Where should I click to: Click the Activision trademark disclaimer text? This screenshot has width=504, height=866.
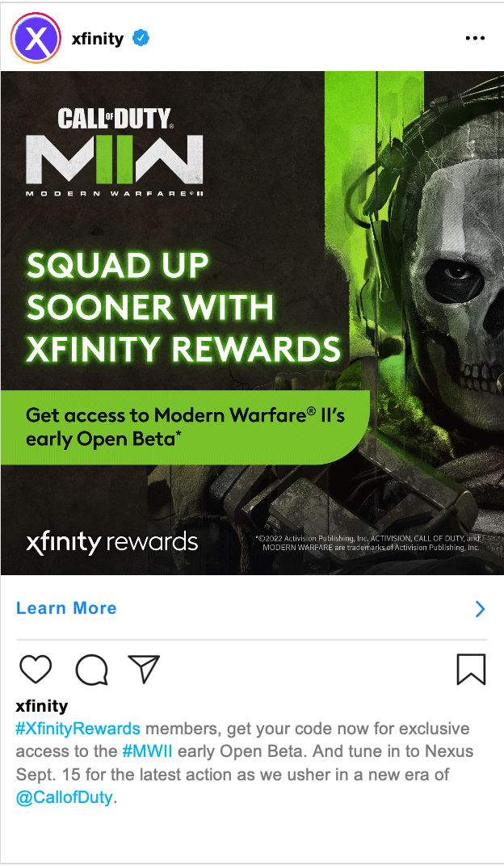[367, 543]
